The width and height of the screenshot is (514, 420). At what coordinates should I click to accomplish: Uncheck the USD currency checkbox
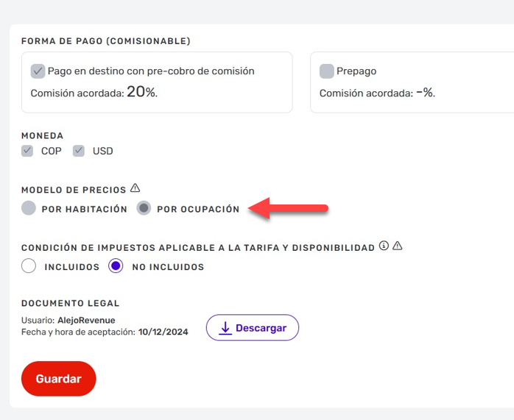coord(79,151)
